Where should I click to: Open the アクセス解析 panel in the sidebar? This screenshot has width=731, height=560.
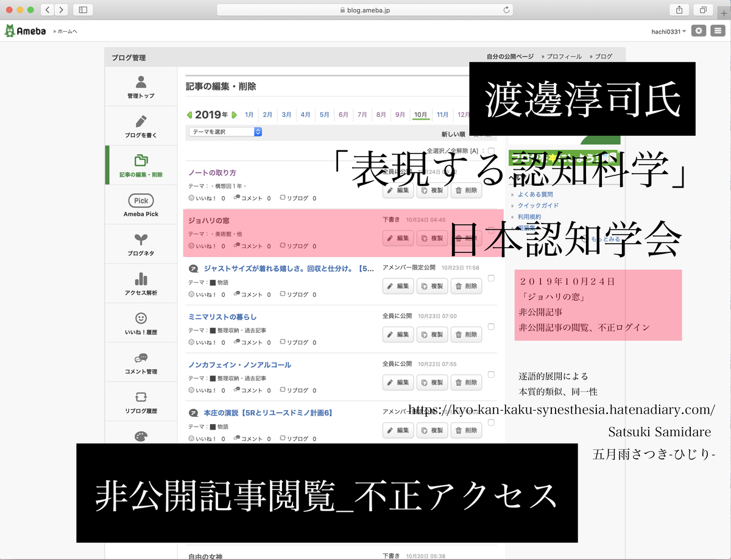coord(141,283)
